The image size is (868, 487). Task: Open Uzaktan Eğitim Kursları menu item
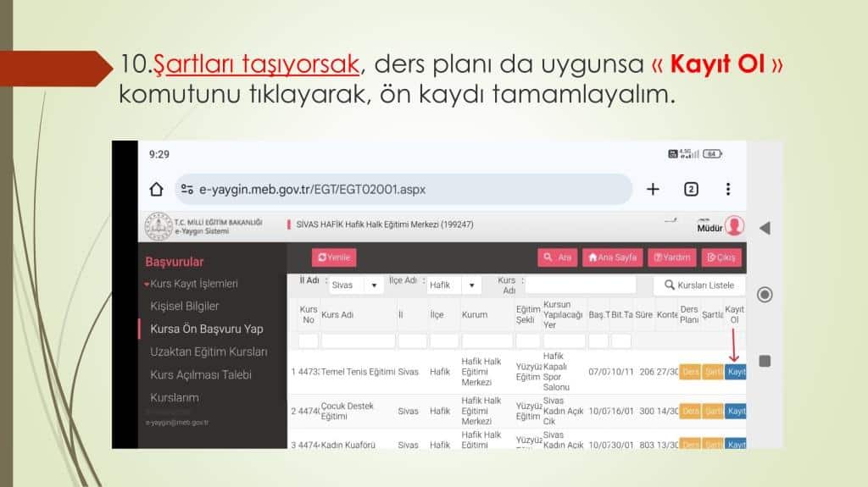209,352
